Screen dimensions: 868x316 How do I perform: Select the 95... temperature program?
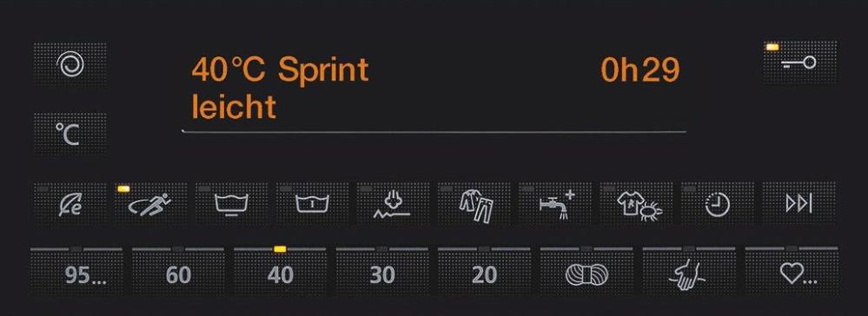click(x=76, y=271)
